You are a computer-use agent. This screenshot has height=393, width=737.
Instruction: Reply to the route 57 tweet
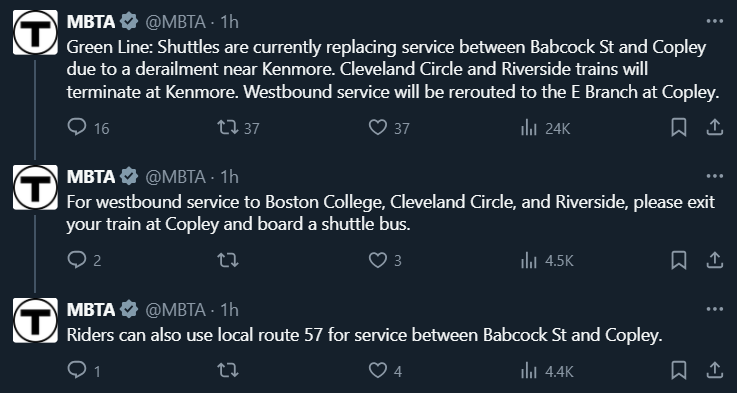84,371
